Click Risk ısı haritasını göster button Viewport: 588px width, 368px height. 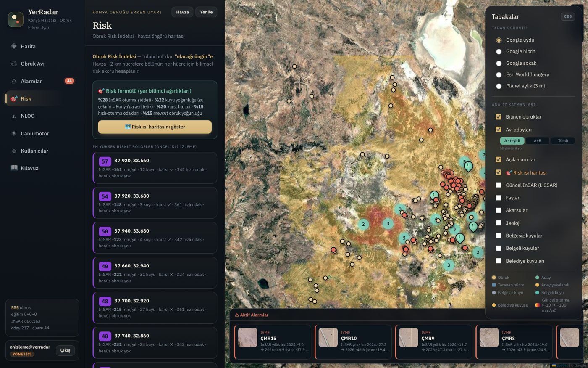(x=155, y=127)
